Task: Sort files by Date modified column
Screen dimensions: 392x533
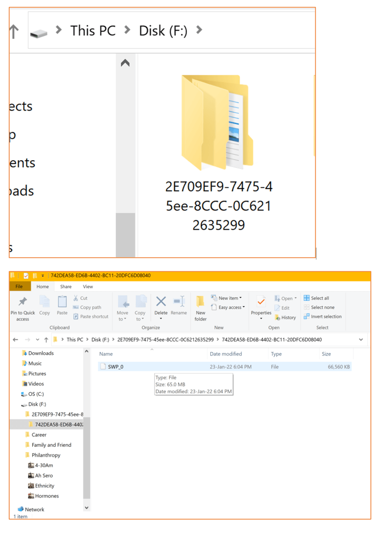Action: point(226,354)
